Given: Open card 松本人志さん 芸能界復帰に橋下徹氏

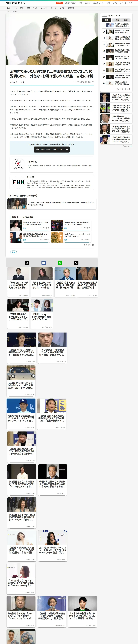Looking at the screenshot, I should click(65, 282).
